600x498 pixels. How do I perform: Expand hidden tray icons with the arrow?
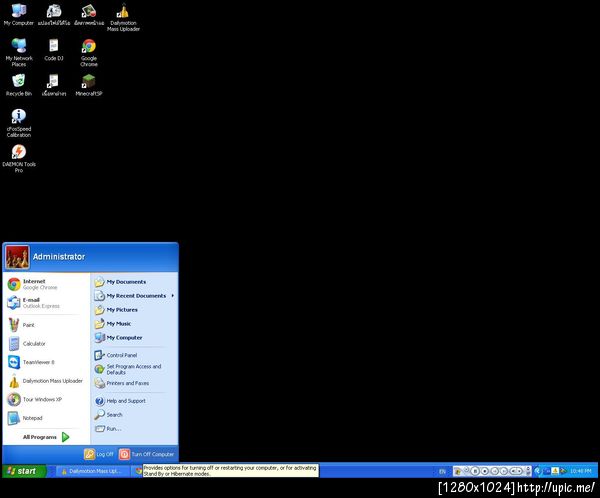point(537,471)
